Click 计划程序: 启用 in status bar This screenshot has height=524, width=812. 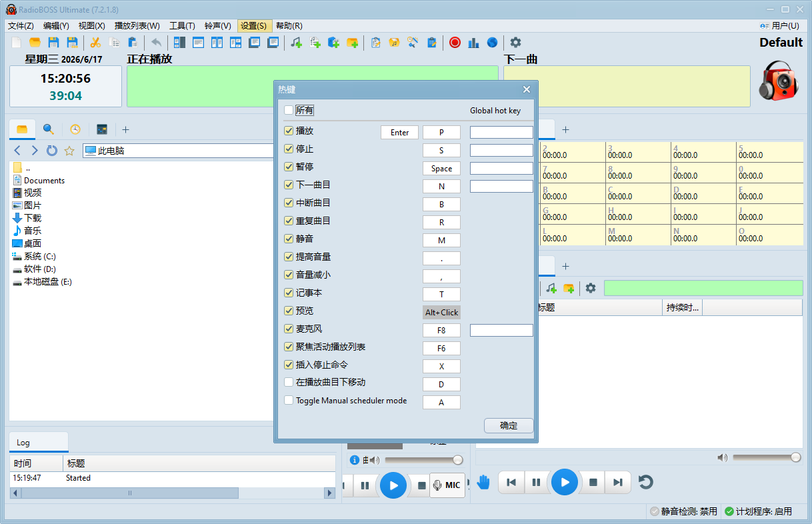[x=759, y=511]
